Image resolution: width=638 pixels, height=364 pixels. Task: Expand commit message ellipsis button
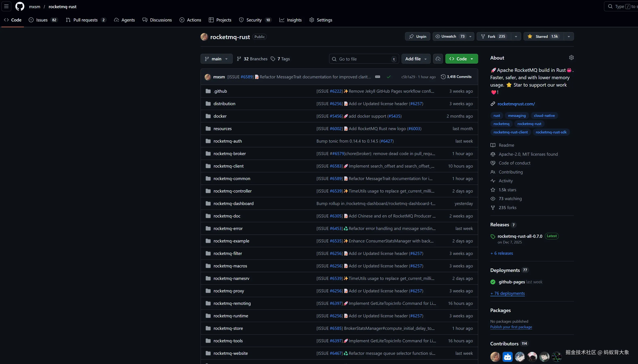[x=378, y=77]
